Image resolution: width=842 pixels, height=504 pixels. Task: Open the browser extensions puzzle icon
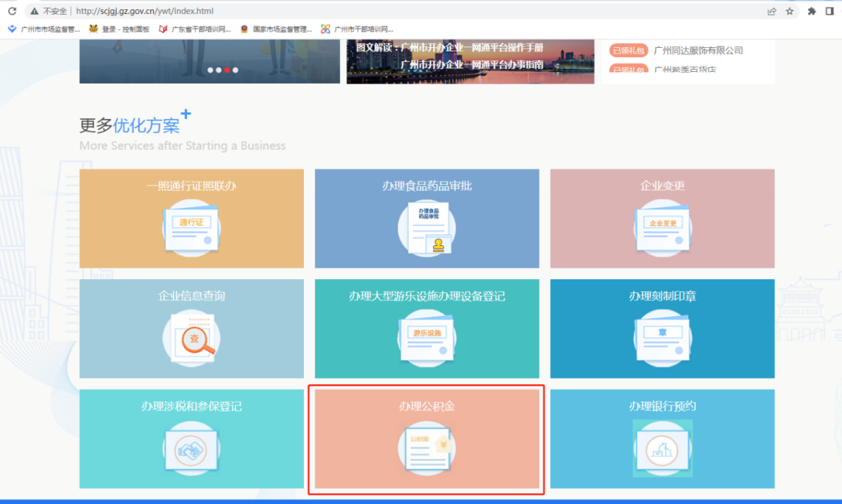tap(812, 11)
